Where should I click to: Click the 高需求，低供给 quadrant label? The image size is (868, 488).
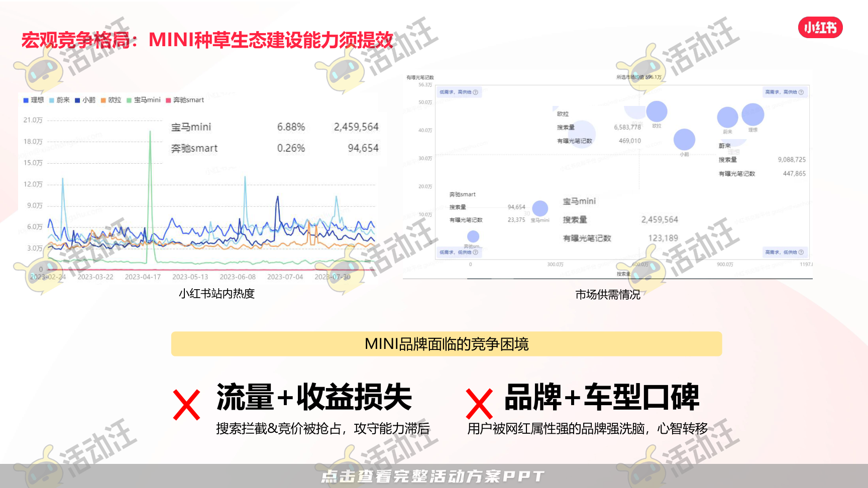click(781, 253)
